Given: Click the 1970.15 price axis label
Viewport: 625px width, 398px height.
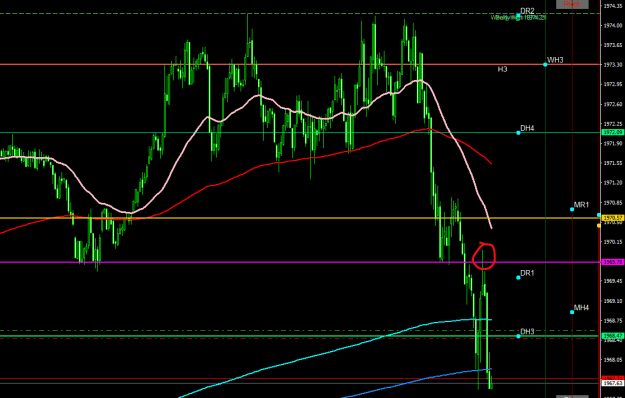Looking at the screenshot, I should pos(613,242).
